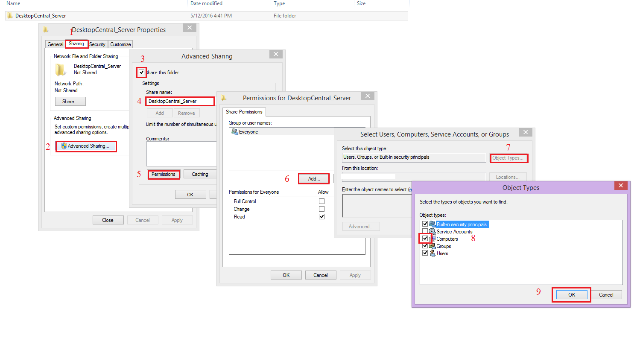Open the General tab in Properties
The image size is (640, 364).
tap(55, 44)
